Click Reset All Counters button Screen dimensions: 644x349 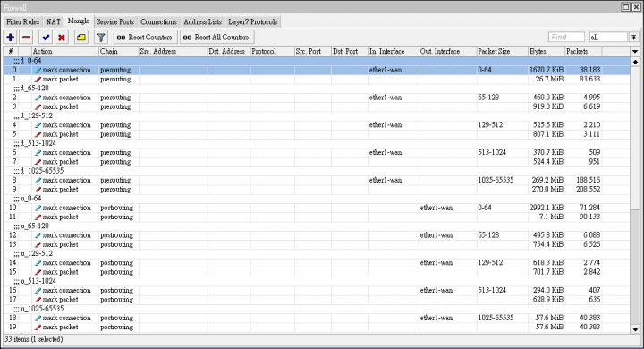(x=216, y=38)
